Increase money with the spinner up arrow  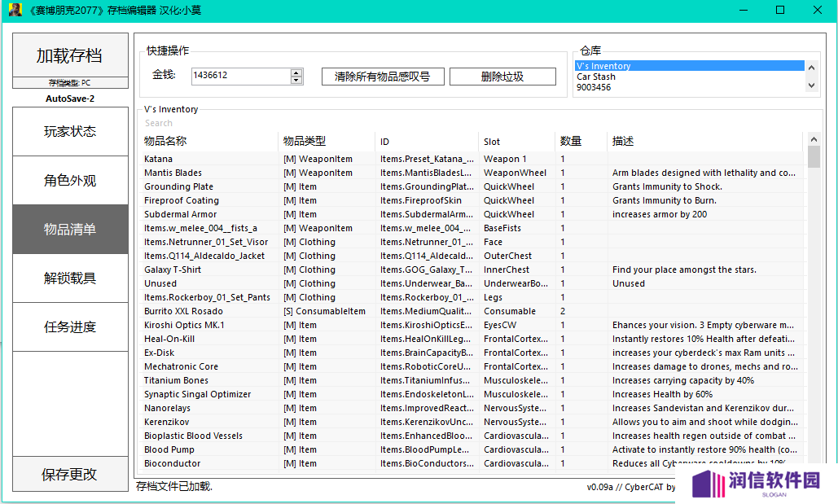296,72
